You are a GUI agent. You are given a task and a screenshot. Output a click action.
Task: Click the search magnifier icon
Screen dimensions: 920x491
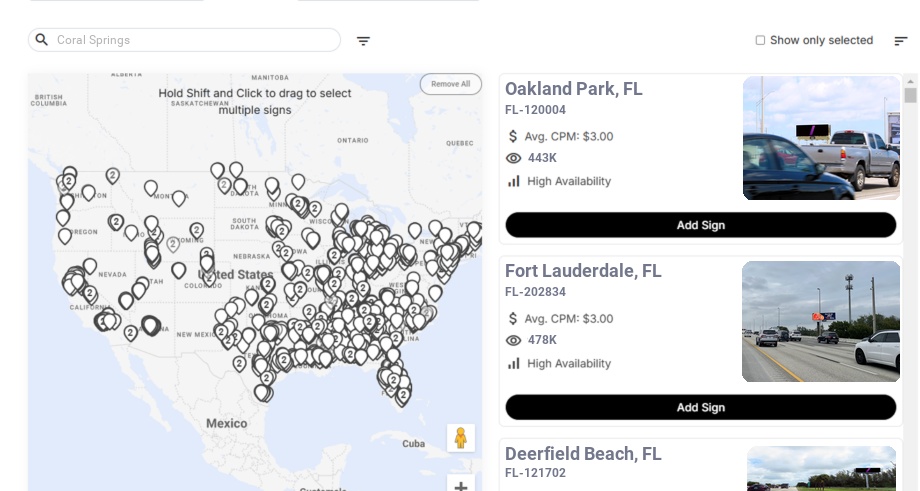tap(41, 40)
